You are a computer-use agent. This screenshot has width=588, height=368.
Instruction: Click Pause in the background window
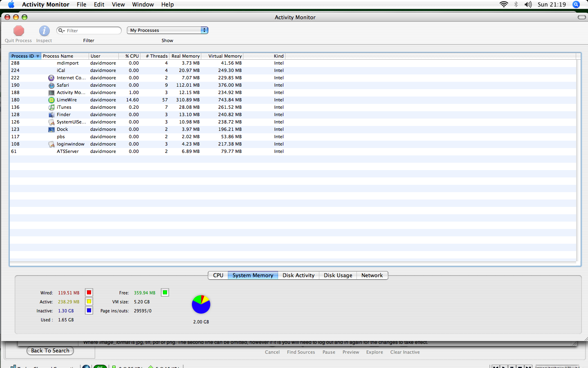tap(329, 352)
